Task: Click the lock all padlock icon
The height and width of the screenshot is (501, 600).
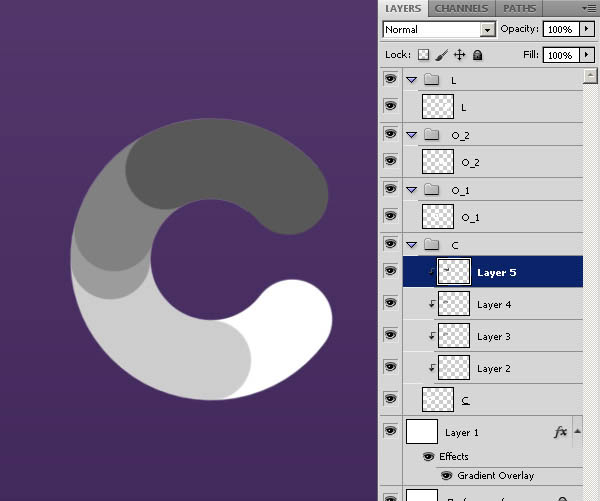Action: [x=477, y=55]
